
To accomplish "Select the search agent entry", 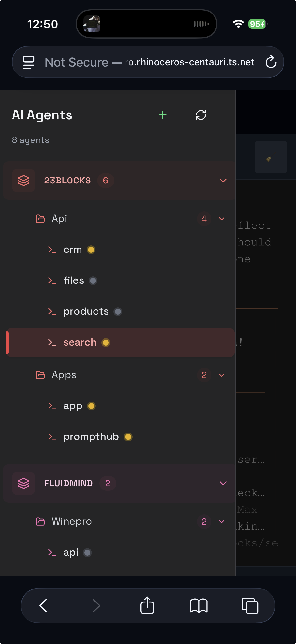I will pos(80,342).
